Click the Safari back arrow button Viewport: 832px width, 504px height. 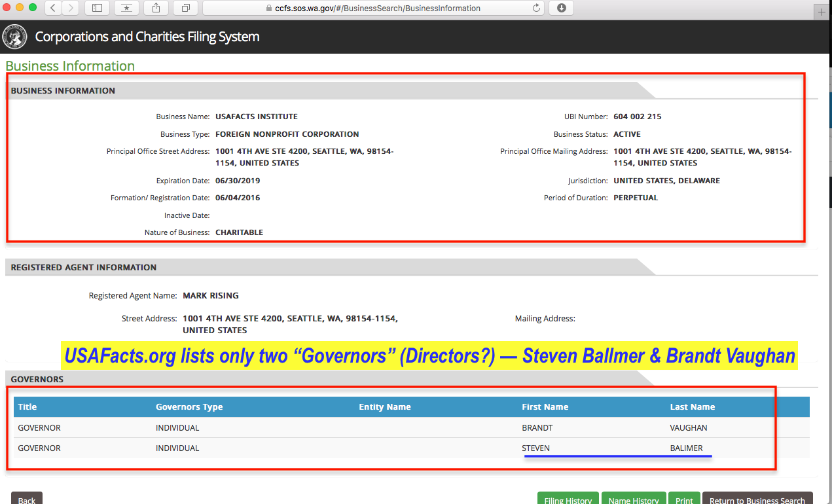53,8
